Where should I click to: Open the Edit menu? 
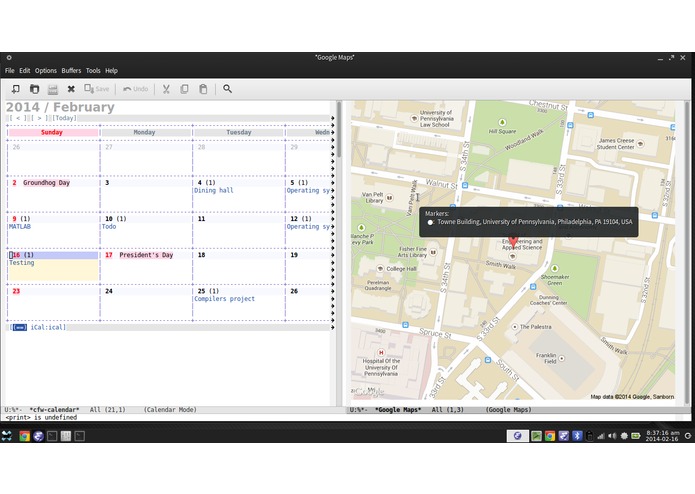pos(25,70)
